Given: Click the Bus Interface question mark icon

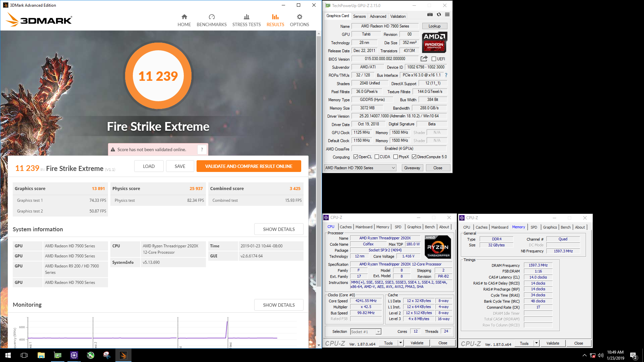Looking at the screenshot, I should pos(446,75).
